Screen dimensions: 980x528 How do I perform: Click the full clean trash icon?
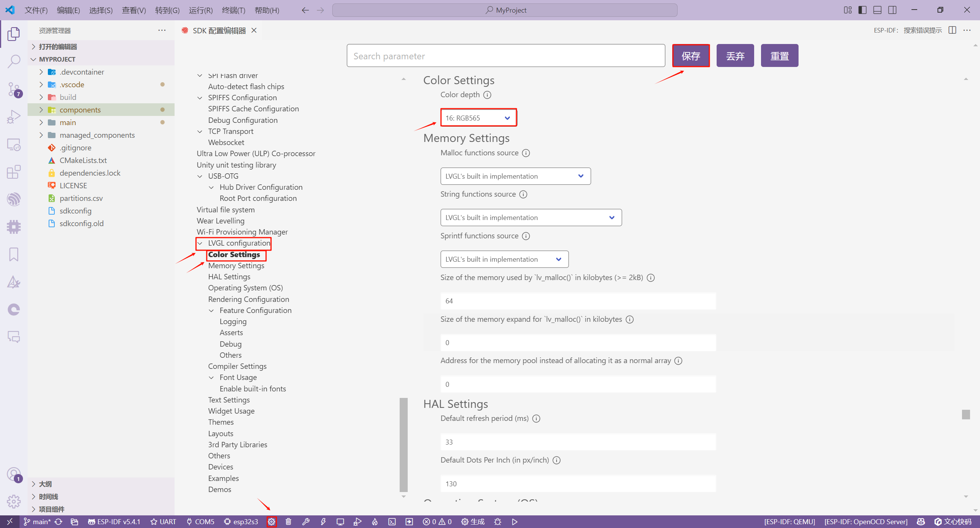[289, 521]
